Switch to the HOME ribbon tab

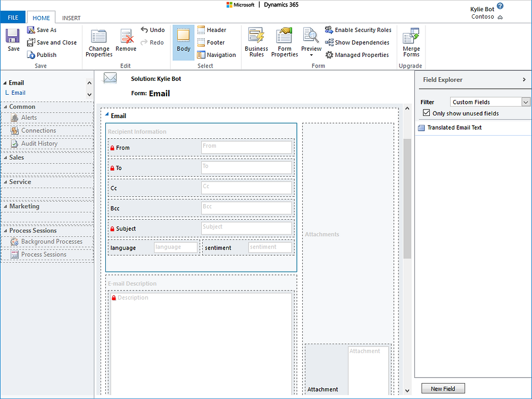coord(41,18)
